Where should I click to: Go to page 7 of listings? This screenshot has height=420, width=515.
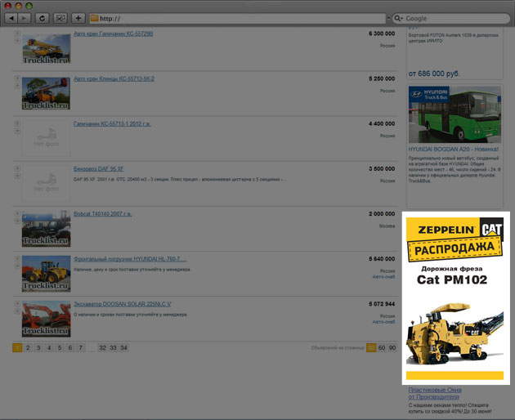pyautogui.click(x=80, y=348)
